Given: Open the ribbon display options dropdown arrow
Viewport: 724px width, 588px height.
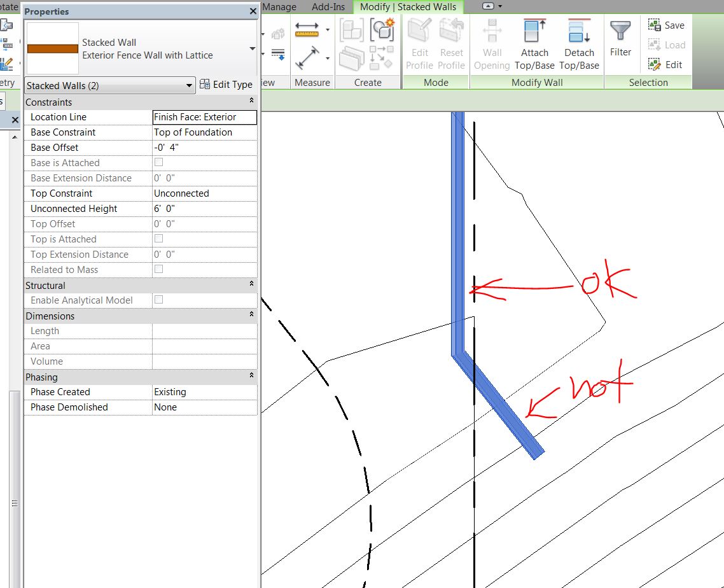Looking at the screenshot, I should [x=500, y=6].
